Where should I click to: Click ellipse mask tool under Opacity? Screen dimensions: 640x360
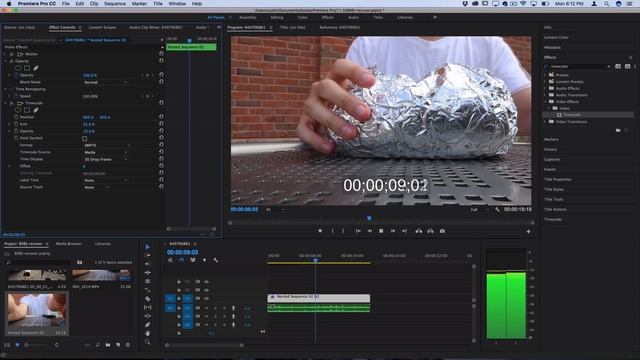point(18,68)
